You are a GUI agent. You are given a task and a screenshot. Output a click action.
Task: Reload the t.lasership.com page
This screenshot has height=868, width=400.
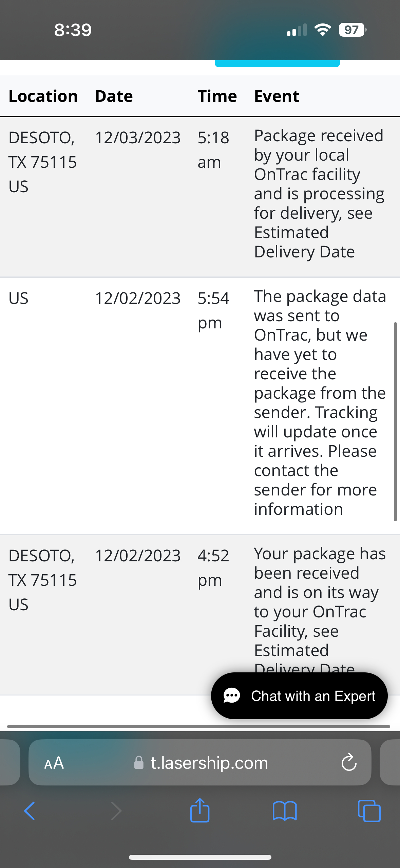point(349,763)
